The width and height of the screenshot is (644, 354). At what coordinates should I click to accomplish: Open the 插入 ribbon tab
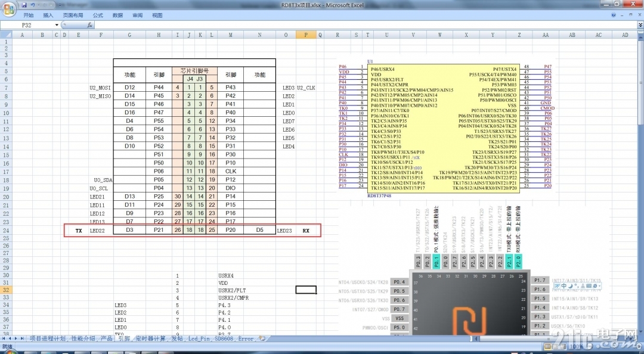tap(48, 15)
